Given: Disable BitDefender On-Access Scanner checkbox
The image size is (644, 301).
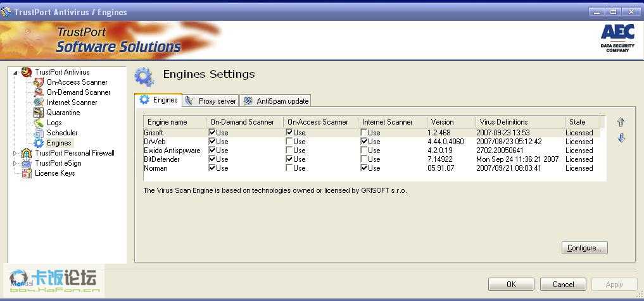Looking at the screenshot, I should [x=289, y=159].
